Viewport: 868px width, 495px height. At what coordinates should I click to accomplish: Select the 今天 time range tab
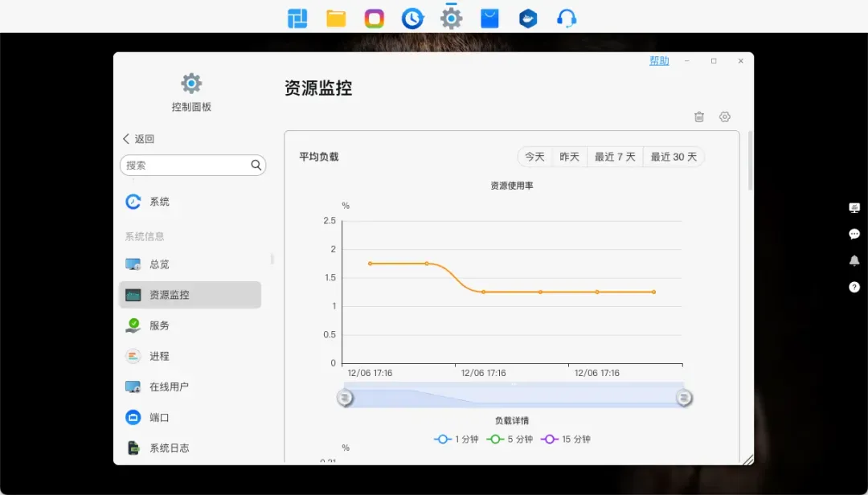coord(534,157)
